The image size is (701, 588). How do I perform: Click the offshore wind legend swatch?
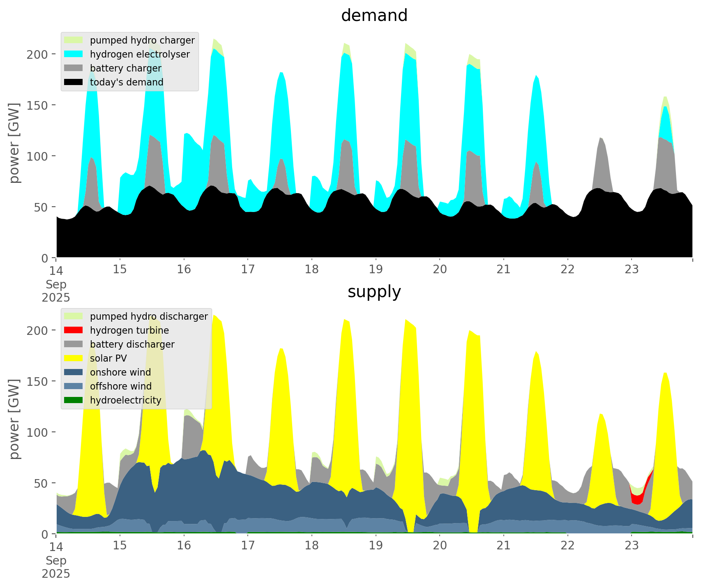click(74, 386)
